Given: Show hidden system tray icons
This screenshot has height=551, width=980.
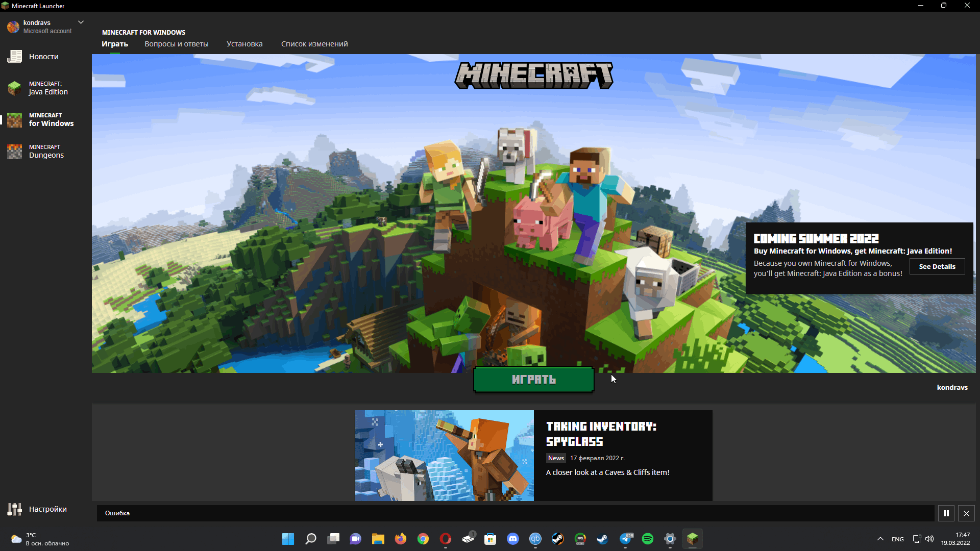Looking at the screenshot, I should tap(880, 539).
